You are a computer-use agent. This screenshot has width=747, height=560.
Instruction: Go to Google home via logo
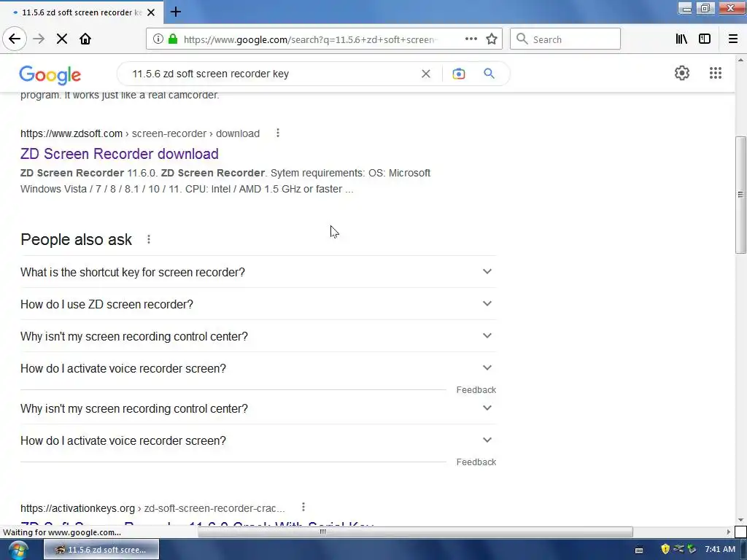(x=50, y=75)
